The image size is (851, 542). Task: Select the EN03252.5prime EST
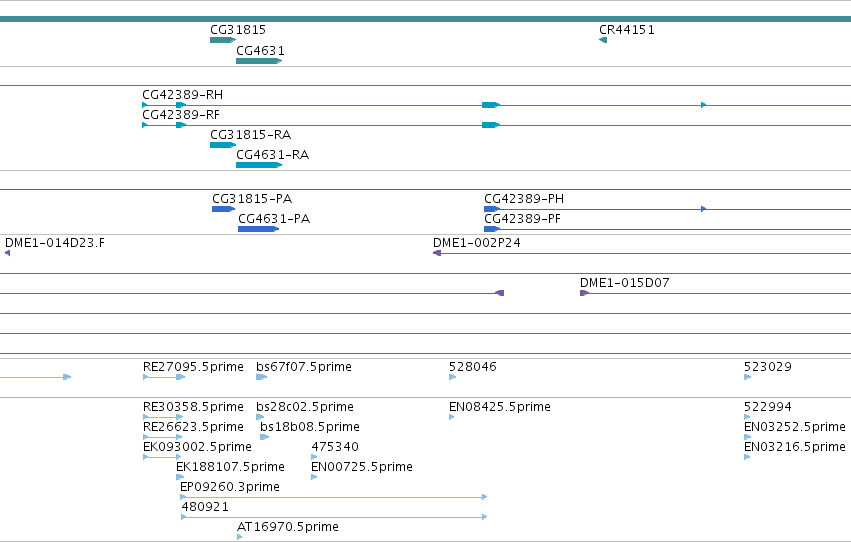pyautogui.click(x=747, y=437)
